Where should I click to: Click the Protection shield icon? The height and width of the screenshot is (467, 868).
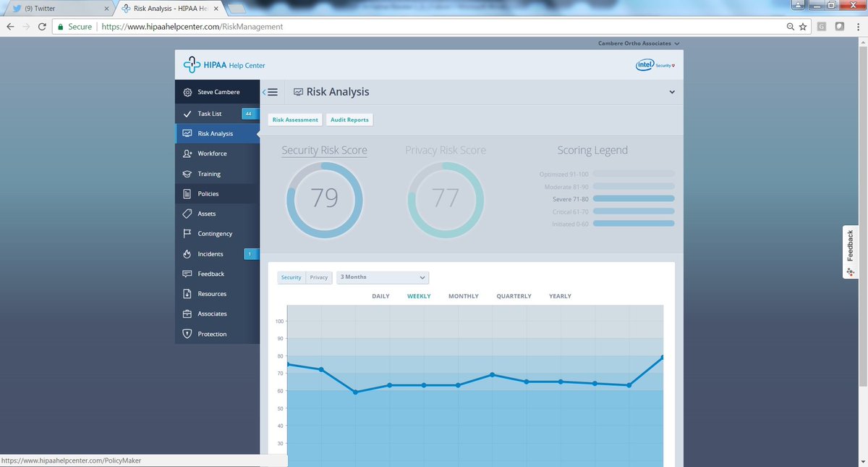(187, 334)
